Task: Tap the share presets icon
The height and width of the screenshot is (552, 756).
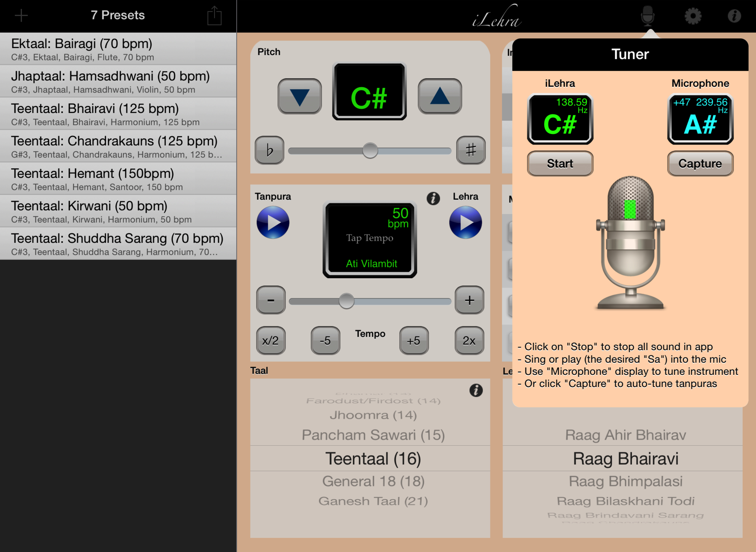Action: tap(214, 16)
